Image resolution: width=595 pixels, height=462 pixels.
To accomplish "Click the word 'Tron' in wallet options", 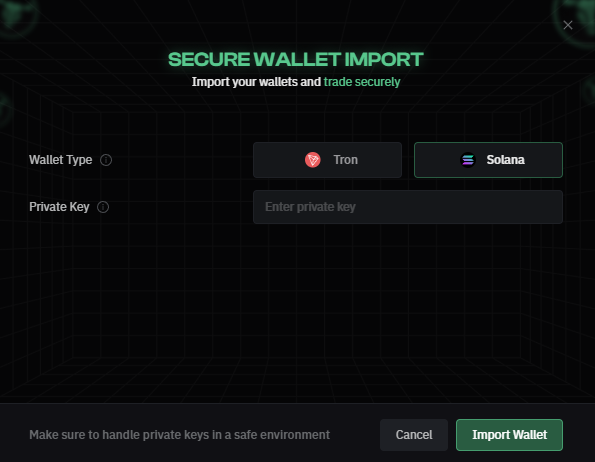I will [346, 160].
